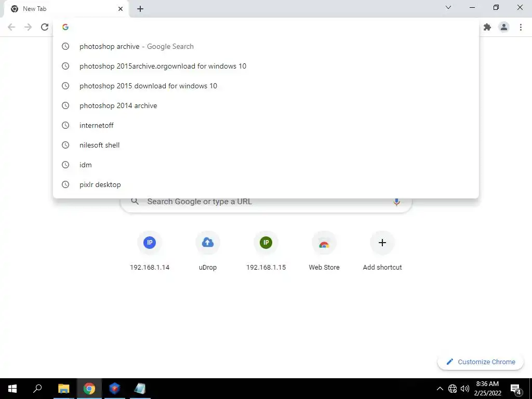Pick the 'nilesoft shell' suggestion

(x=266, y=145)
